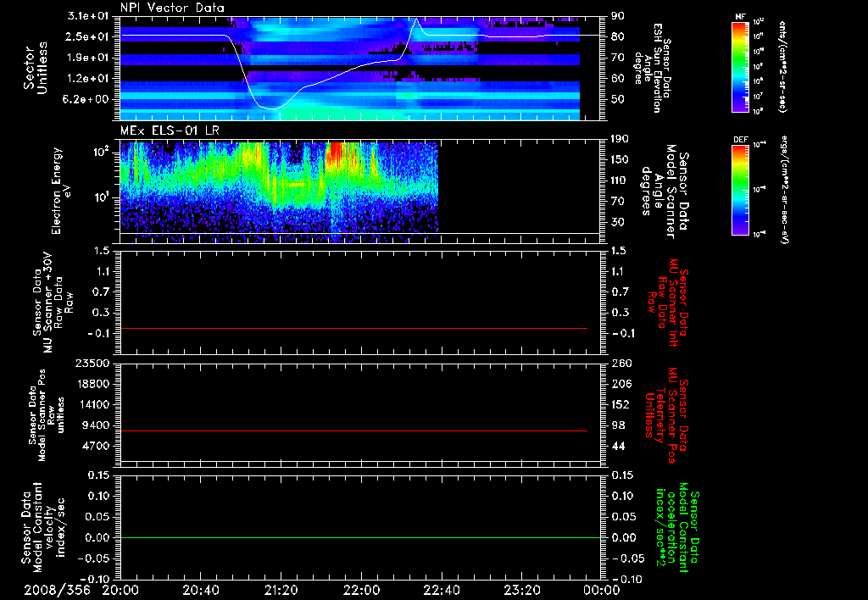Click the white sun elevation curve minimum

tap(271, 108)
